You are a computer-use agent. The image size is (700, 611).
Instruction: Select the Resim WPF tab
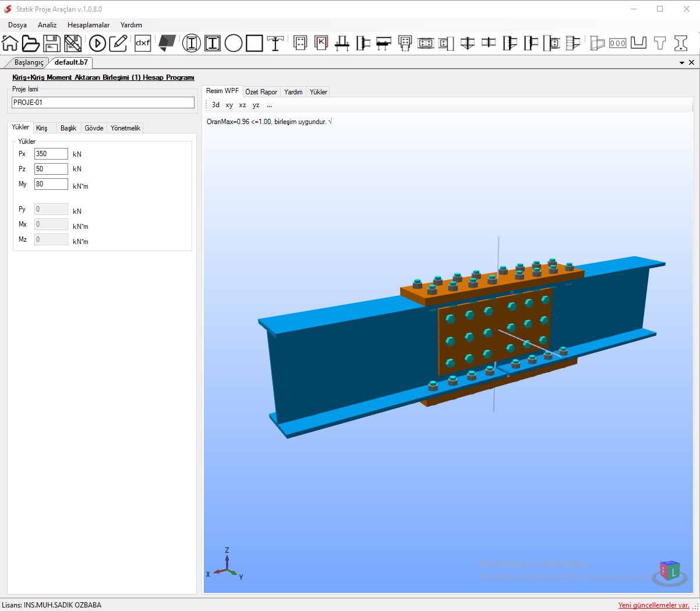coord(222,91)
